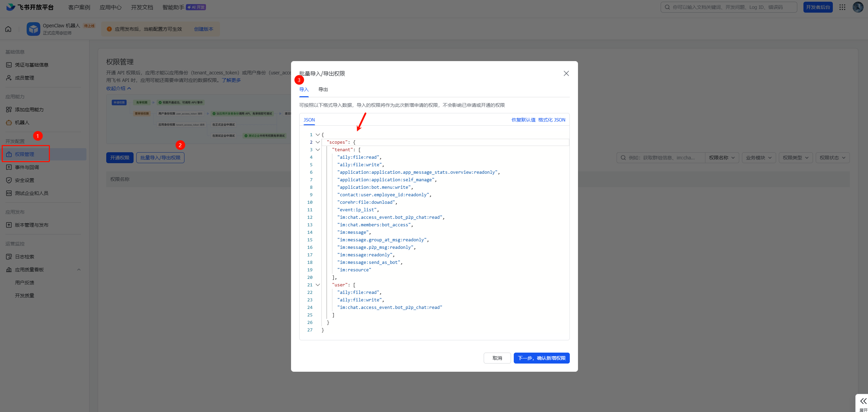
Task: Collapse the "user" array at line 21
Action: 318,285
